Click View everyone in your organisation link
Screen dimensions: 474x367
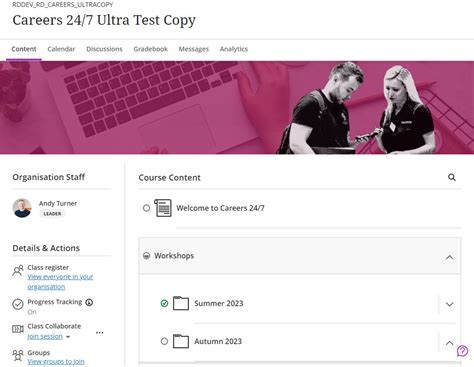60,282
